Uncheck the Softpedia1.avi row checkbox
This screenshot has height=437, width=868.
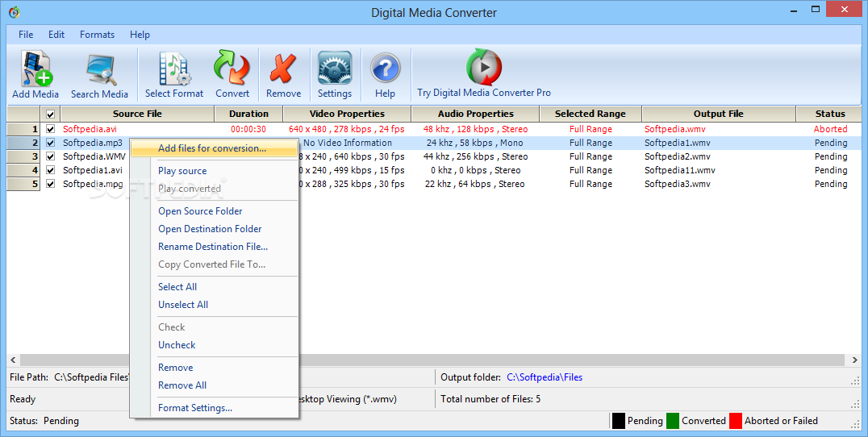[50, 170]
